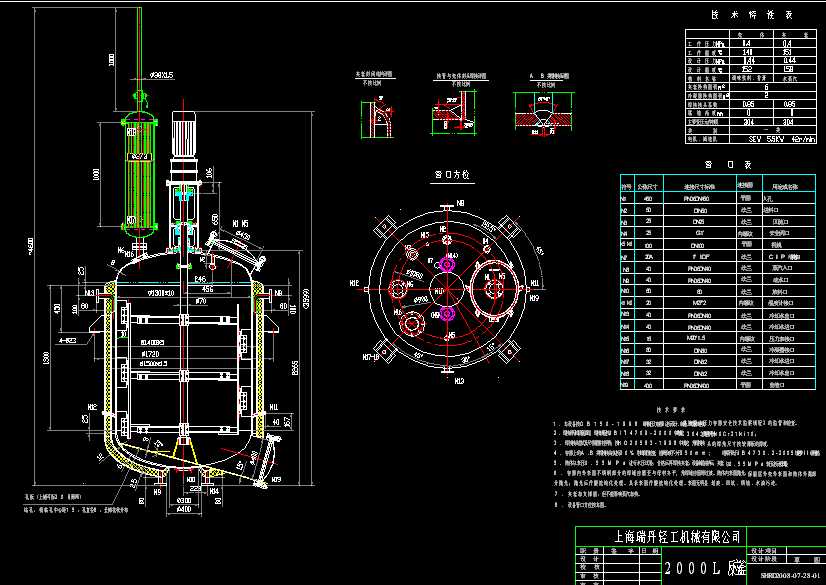
Task: Click the 技术要求 notes heading
Action: (671, 409)
